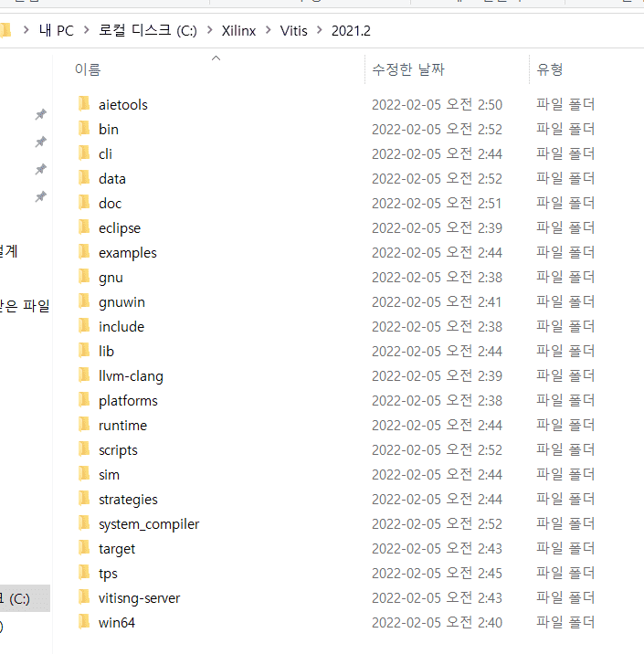Click the llvm-clang folder icon

point(84,375)
